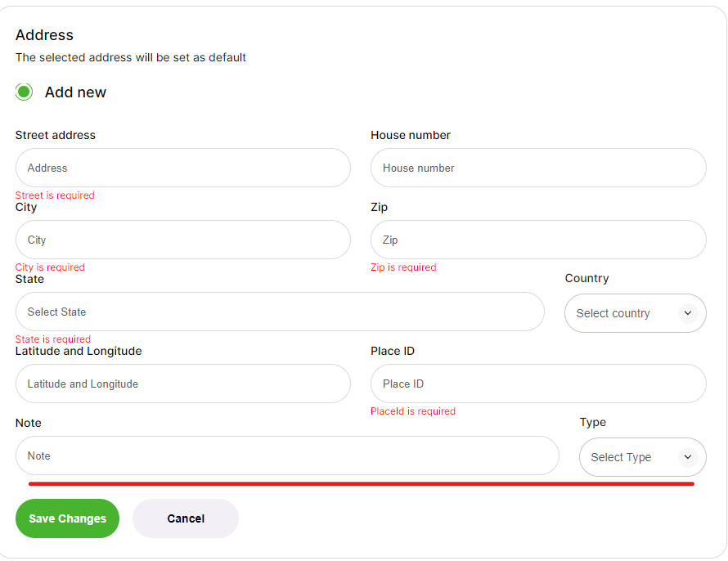The image size is (728, 561).
Task: Focus the Place ID input
Action: [x=538, y=384]
